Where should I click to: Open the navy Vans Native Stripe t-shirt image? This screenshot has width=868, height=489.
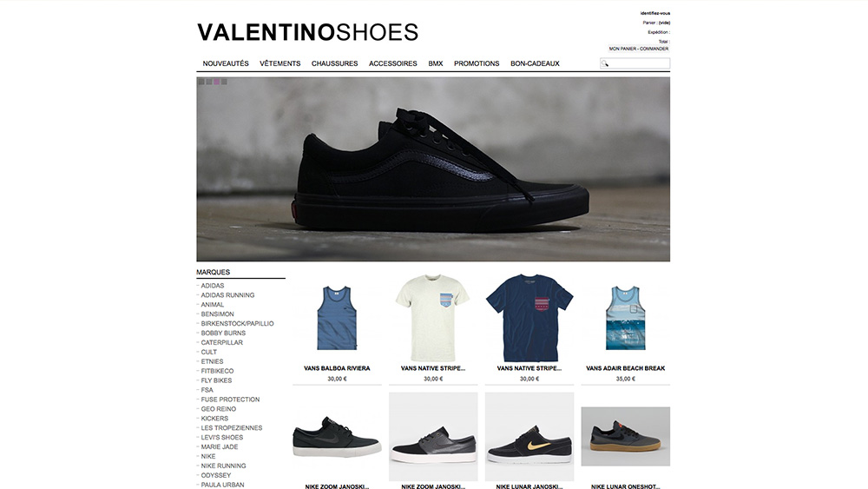coord(529,318)
